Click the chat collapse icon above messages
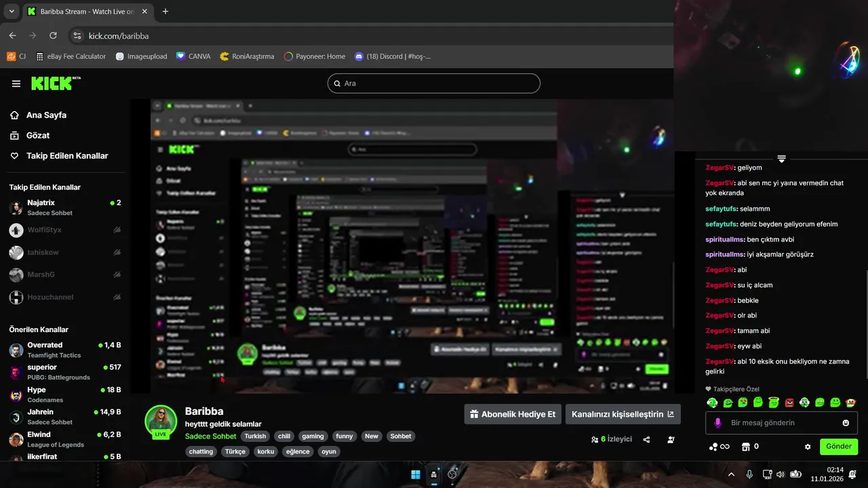 pyautogui.click(x=781, y=159)
